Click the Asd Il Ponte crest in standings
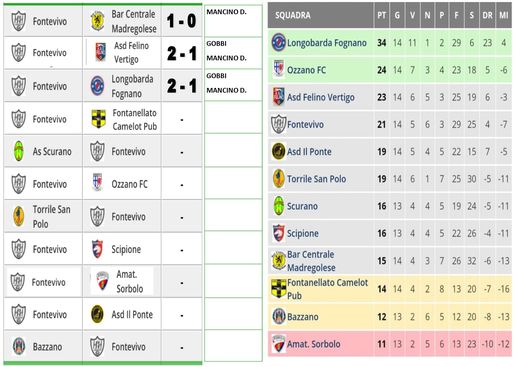The image size is (518, 367). click(x=278, y=151)
